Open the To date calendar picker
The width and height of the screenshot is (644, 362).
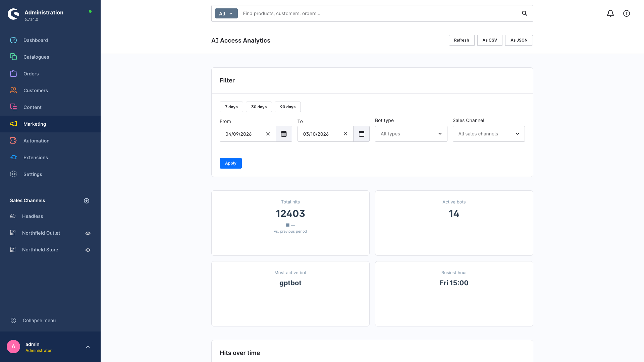tap(361, 134)
